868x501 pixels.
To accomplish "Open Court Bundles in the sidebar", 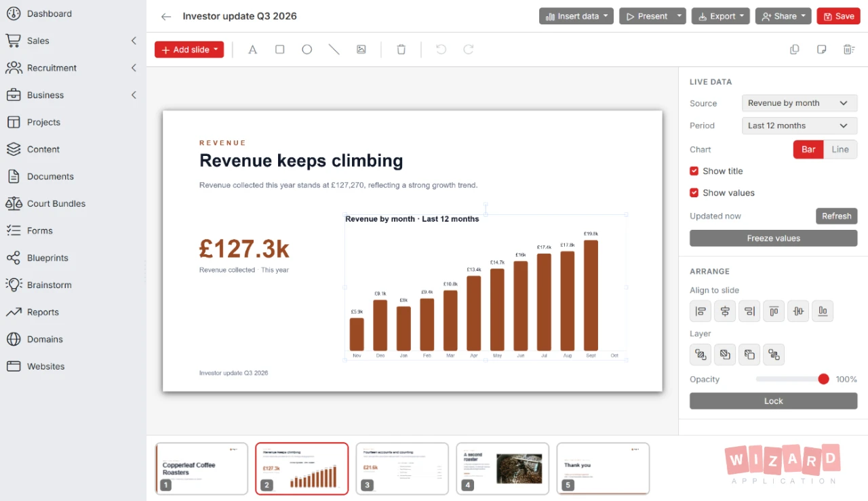I will (73, 203).
